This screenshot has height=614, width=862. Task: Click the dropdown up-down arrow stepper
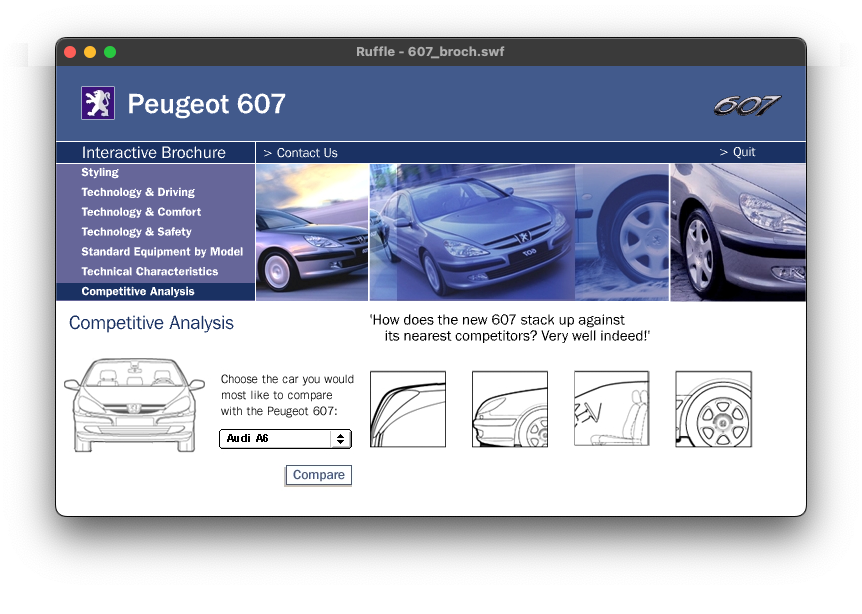pos(340,439)
